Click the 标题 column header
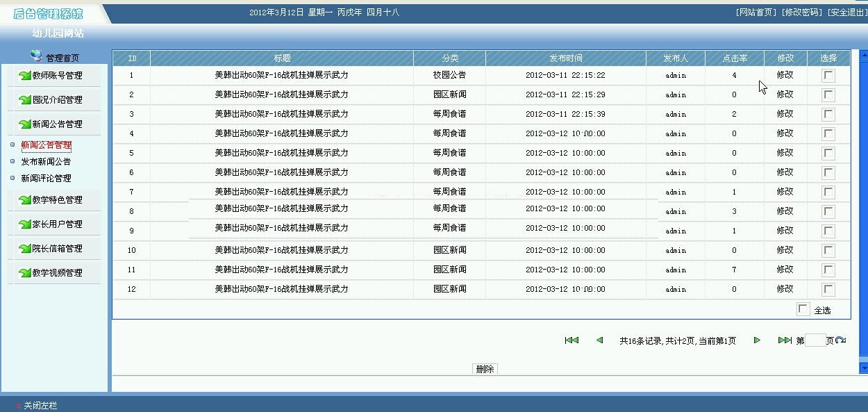The width and height of the screenshot is (868, 412). point(282,58)
